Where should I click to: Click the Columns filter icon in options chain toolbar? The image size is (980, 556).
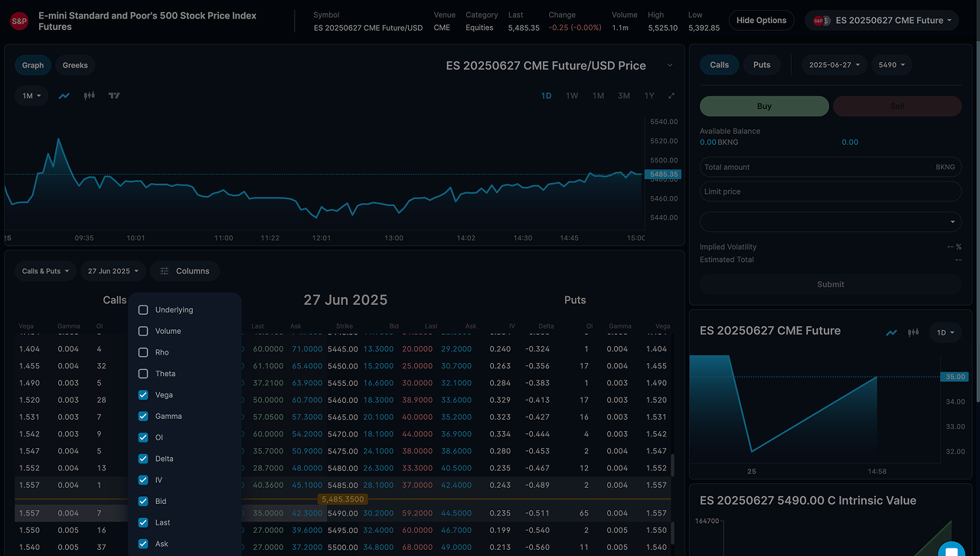(x=164, y=270)
